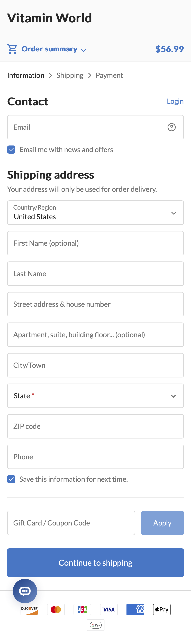Click the Visa card icon
Screen dimensions: 191x644
[109, 610]
